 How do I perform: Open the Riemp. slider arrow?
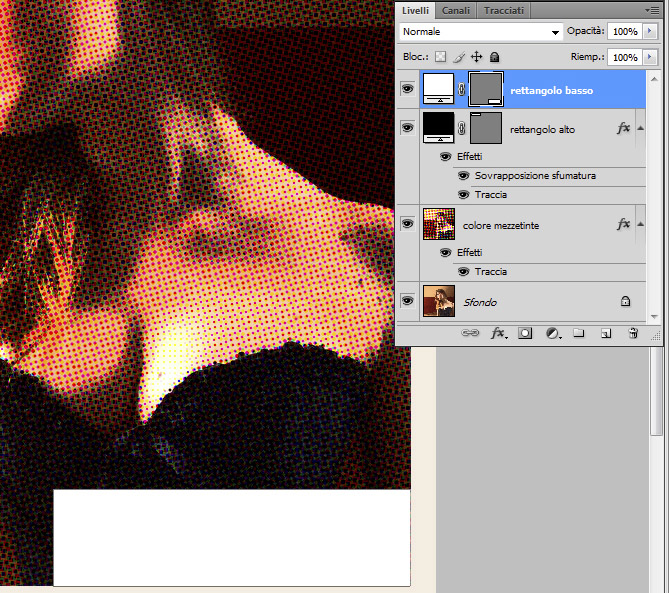tap(650, 57)
